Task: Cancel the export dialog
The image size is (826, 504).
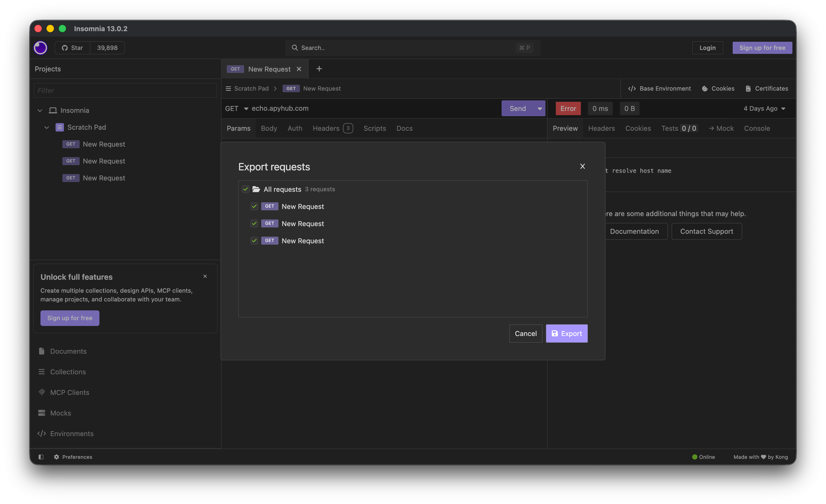Action: click(526, 334)
